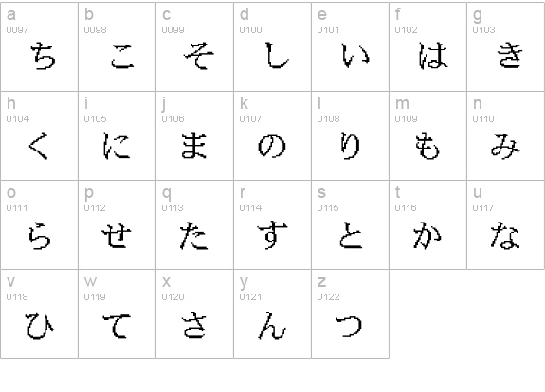545x392 pixels.
Task: Click the ち glyph in cell a
Action: click(x=43, y=56)
